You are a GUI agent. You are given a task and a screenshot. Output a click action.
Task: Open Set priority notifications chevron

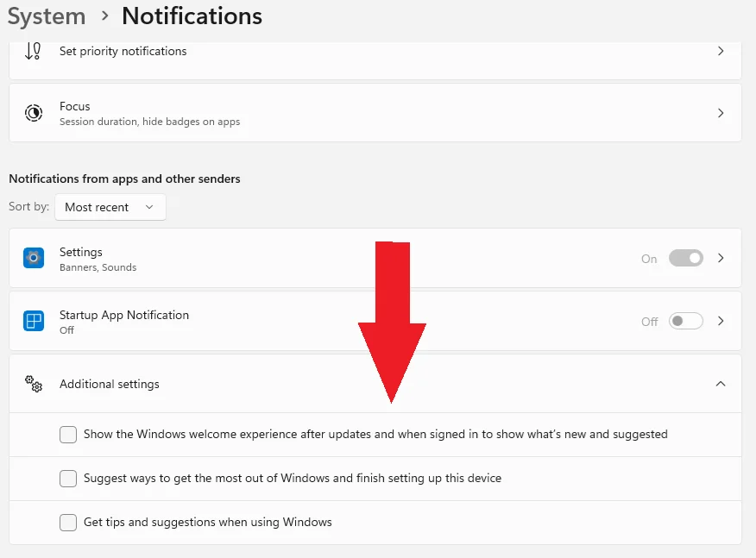pos(721,51)
